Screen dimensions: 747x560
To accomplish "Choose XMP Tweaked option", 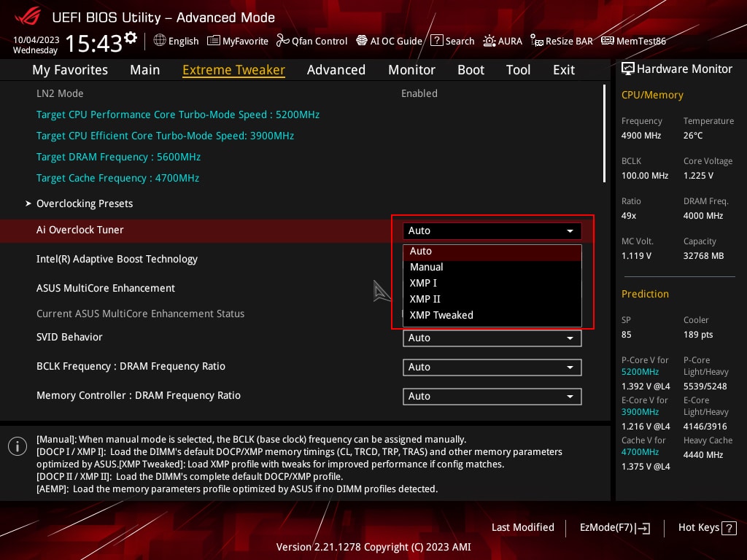I will [492, 315].
